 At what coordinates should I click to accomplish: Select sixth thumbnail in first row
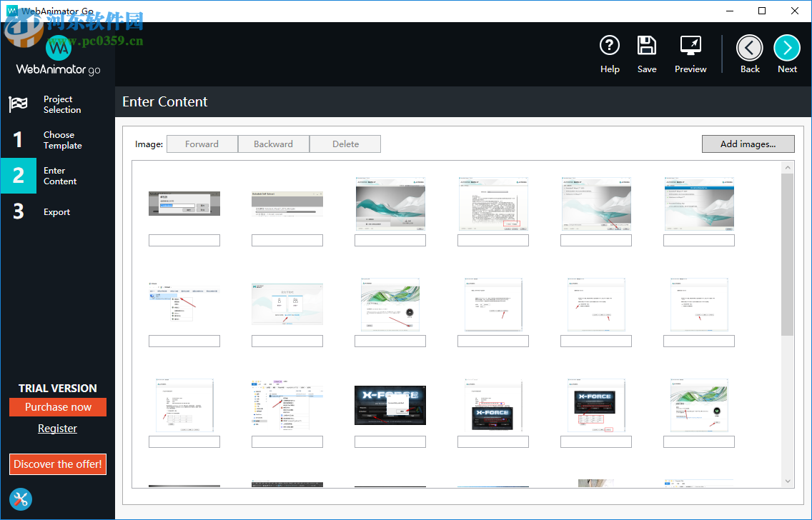(x=699, y=204)
